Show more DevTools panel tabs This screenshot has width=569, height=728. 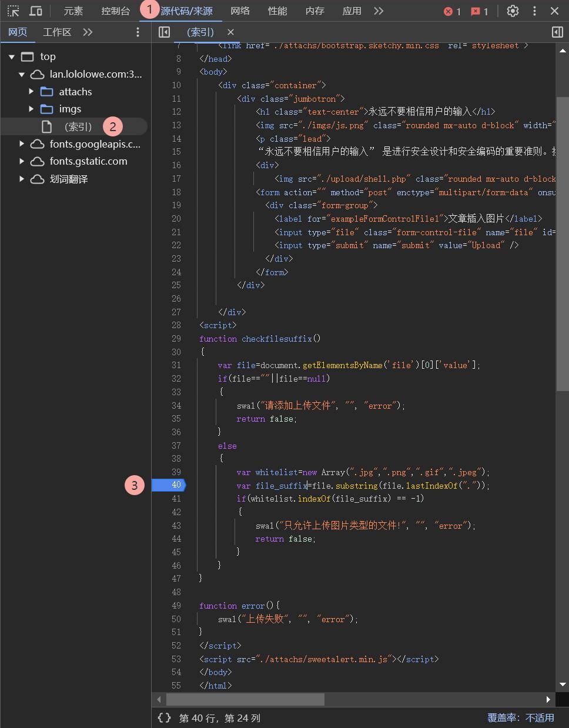379,11
